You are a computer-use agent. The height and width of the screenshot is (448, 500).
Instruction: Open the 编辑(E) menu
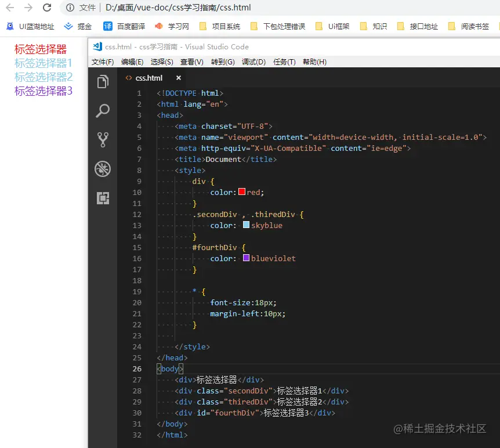[132, 62]
